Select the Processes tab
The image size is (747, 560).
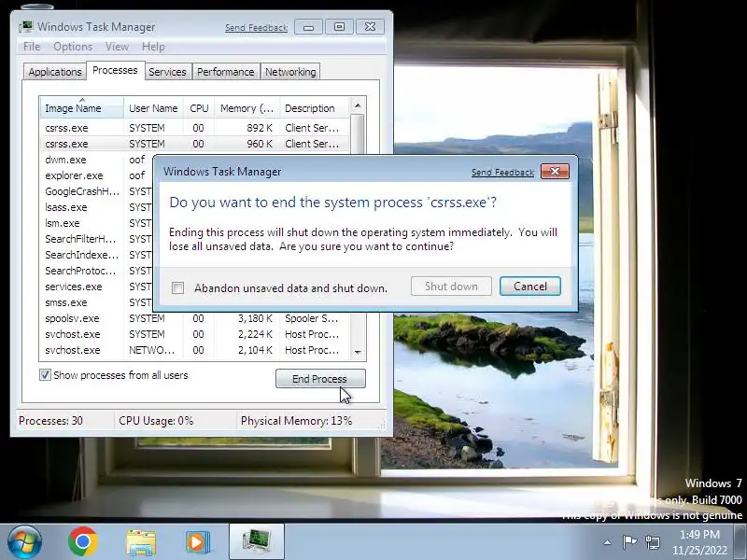point(115,71)
